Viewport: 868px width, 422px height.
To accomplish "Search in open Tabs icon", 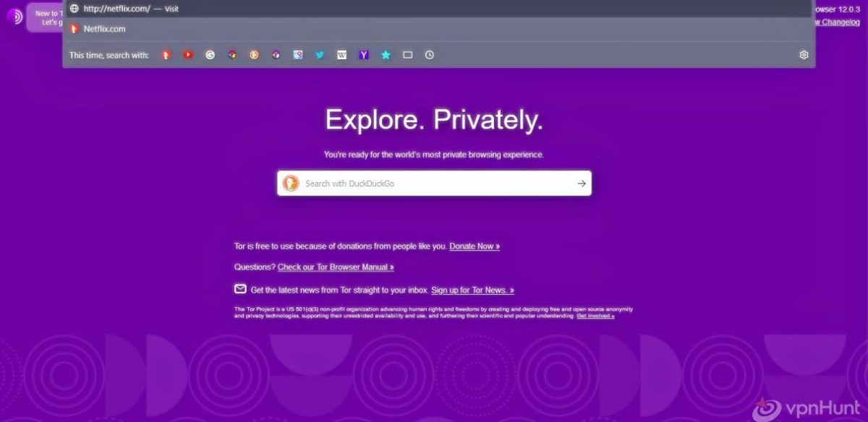I will pos(408,55).
